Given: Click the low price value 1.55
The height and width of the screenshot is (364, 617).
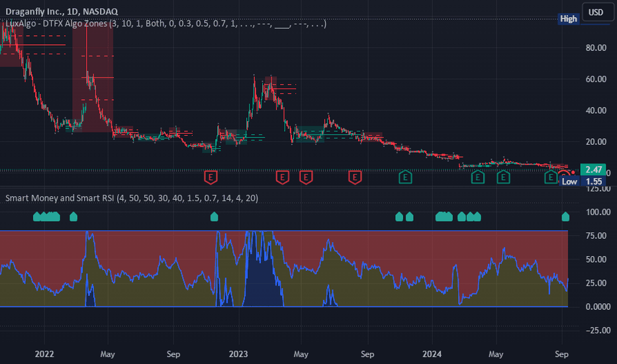Looking at the screenshot, I should [593, 181].
